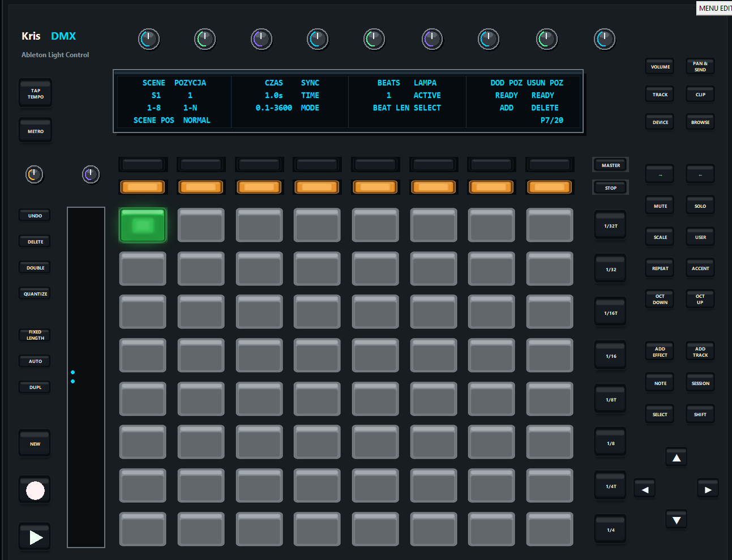This screenshot has height=560, width=732.
Task: Toggle the AUTO automation button
Action: (x=35, y=361)
